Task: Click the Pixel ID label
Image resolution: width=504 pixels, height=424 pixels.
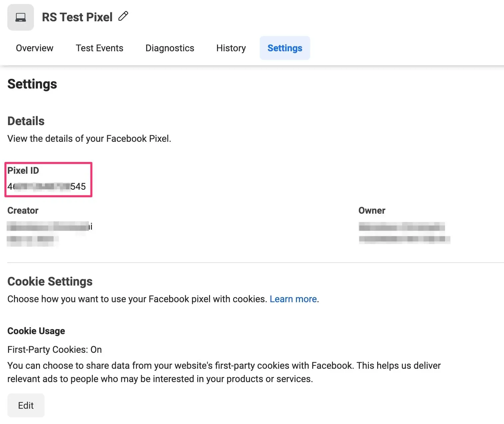Action: click(23, 170)
